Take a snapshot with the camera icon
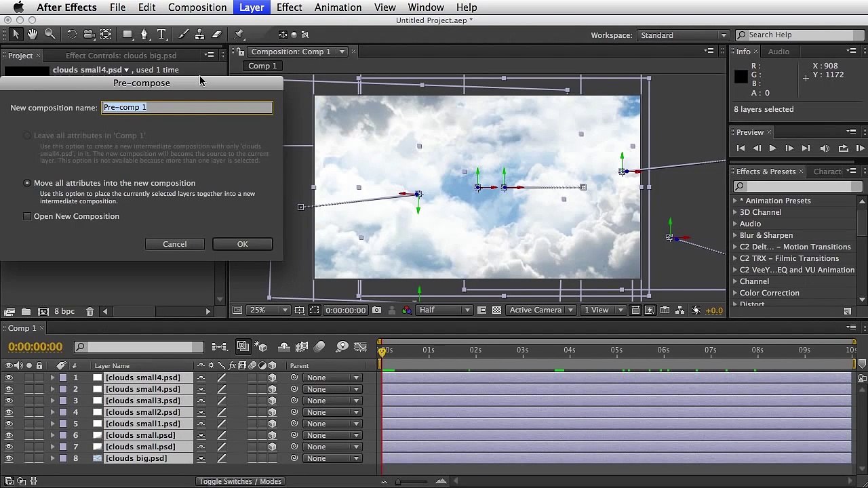 376,310
